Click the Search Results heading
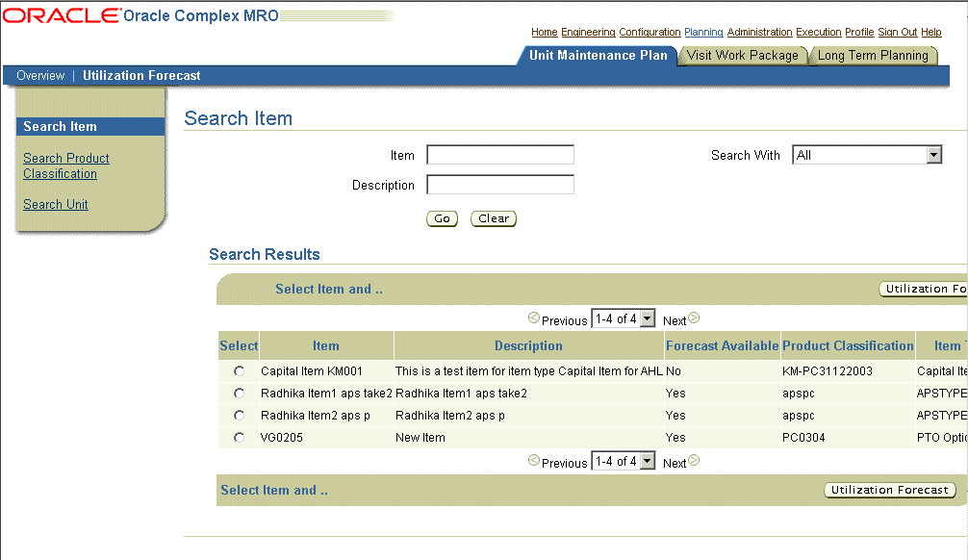Image resolution: width=968 pixels, height=560 pixels. point(265,254)
